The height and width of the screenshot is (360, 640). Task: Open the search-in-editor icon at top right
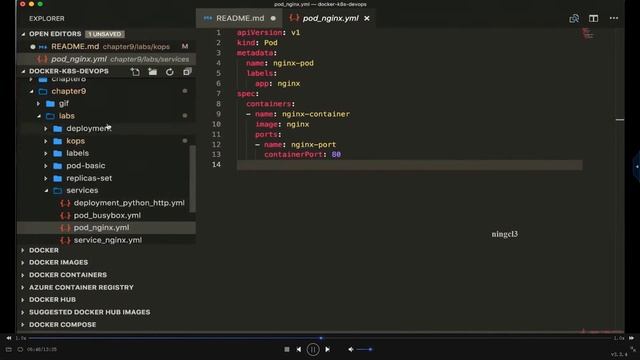click(x=574, y=18)
